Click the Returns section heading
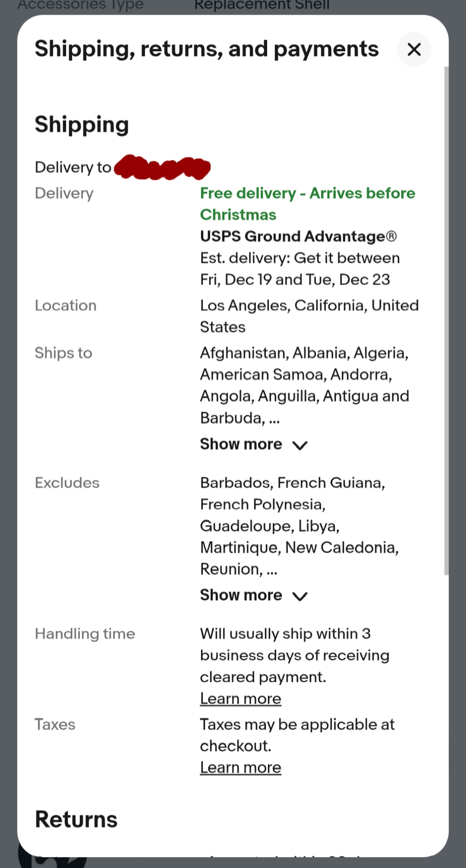The width and height of the screenshot is (466, 868). tap(76, 819)
